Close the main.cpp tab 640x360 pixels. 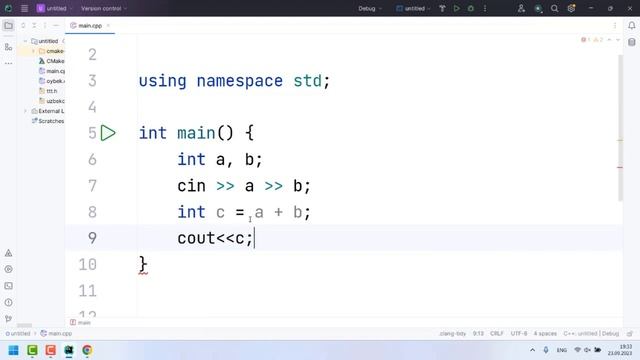coord(108,25)
